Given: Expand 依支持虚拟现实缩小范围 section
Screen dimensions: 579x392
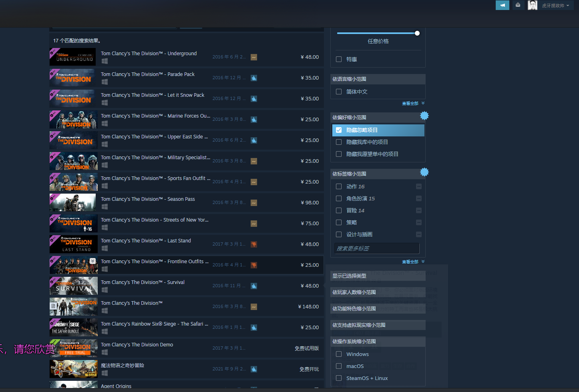Looking at the screenshot, I should pos(378,325).
